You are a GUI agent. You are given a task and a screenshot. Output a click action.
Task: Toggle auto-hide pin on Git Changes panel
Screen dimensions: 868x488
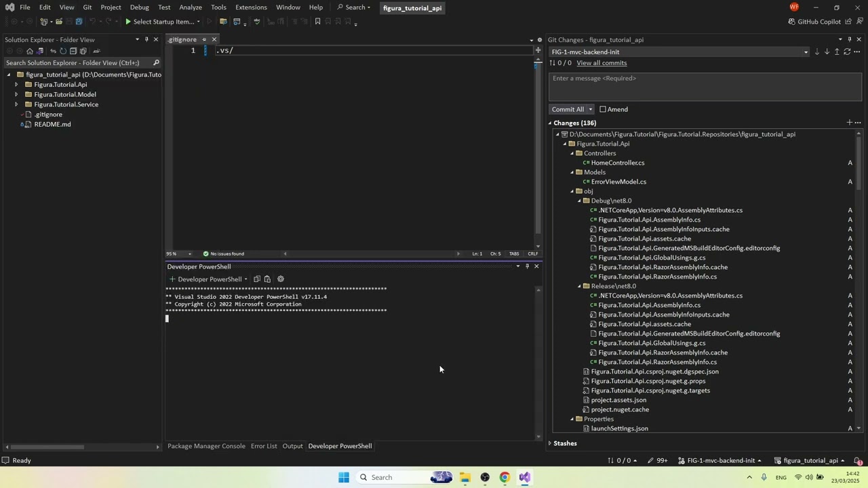tap(849, 39)
